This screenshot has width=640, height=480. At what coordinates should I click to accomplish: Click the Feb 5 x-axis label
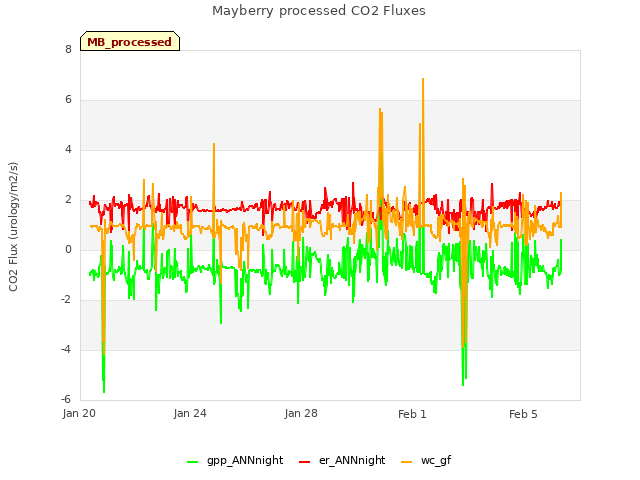[x=523, y=414]
